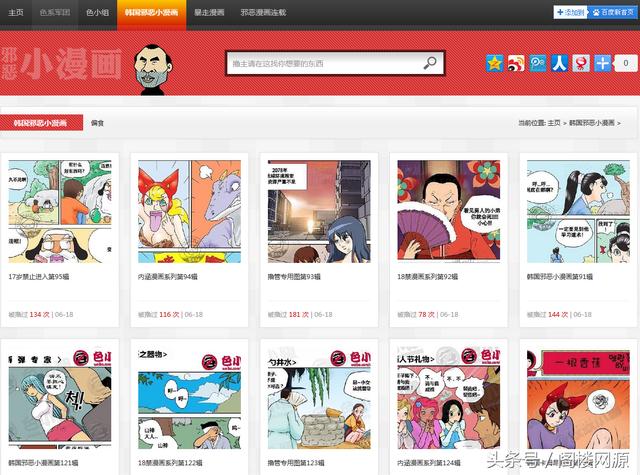The width and height of the screenshot is (640, 475).
Task: Share via the Sina Weibo icon
Action: (x=516, y=63)
